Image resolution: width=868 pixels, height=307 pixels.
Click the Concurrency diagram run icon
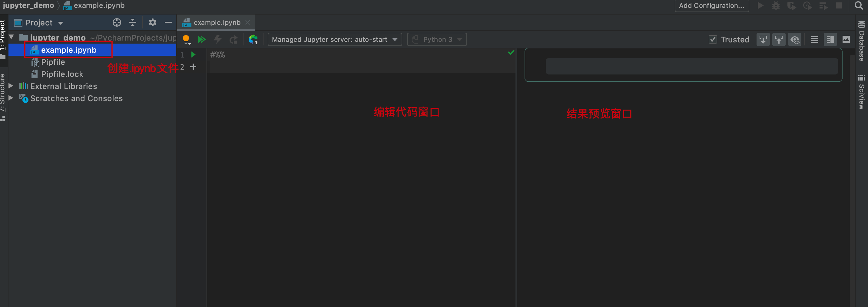pos(823,6)
